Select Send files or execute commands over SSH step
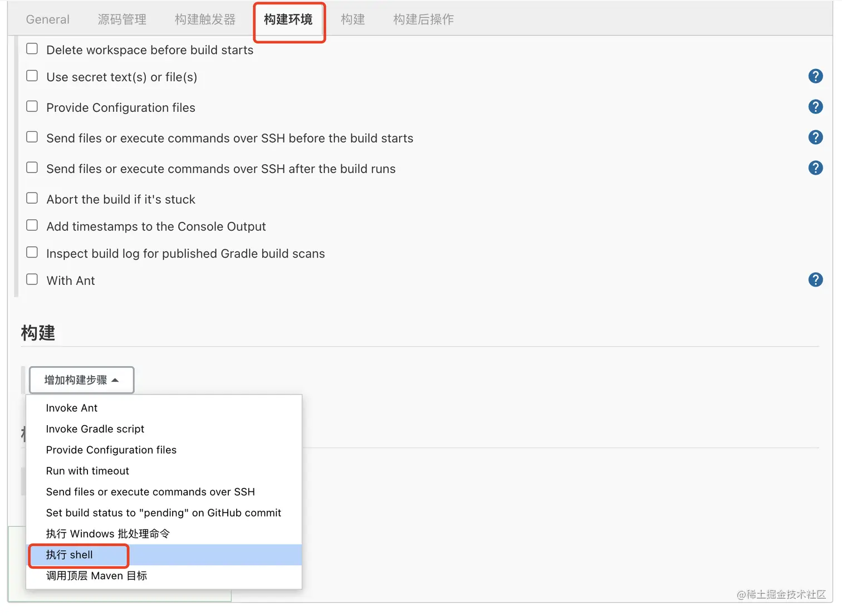 tap(164, 492)
